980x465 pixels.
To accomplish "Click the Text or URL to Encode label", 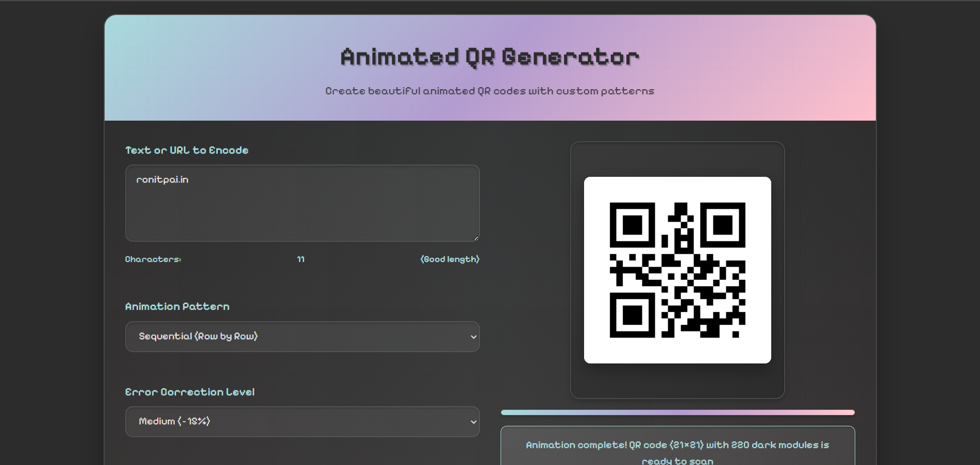I will [x=187, y=150].
